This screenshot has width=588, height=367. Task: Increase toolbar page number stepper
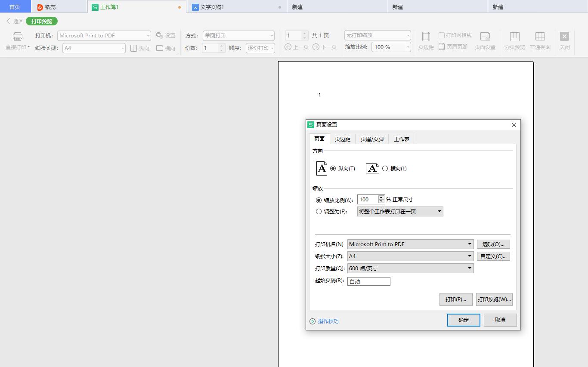[305, 33]
